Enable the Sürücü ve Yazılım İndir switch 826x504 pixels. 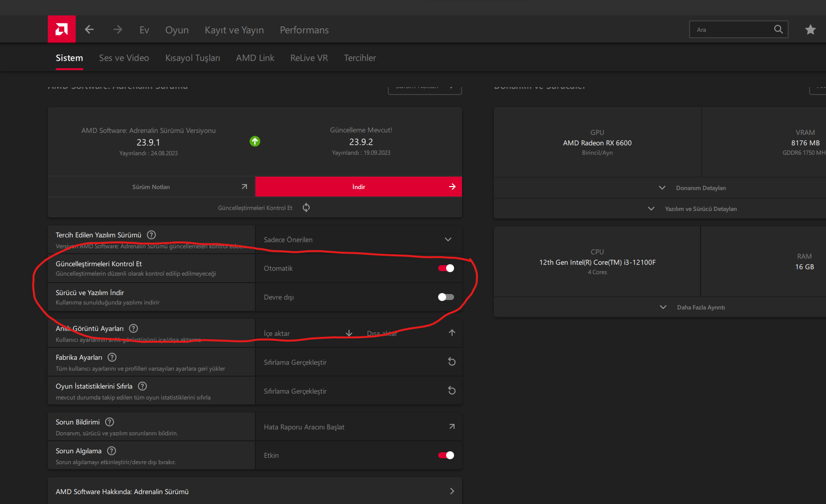(446, 297)
